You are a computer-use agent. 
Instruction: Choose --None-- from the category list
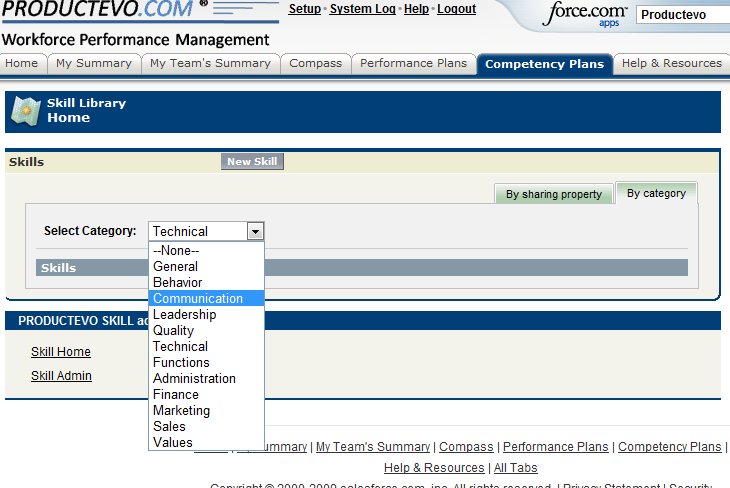(x=206, y=251)
